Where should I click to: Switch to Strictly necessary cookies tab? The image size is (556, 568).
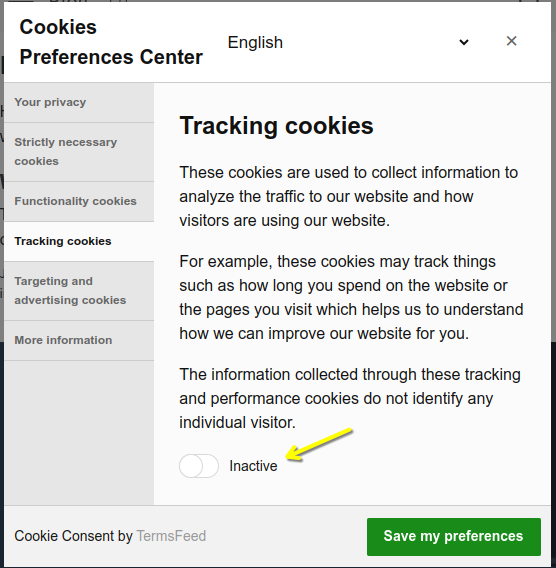point(79,152)
